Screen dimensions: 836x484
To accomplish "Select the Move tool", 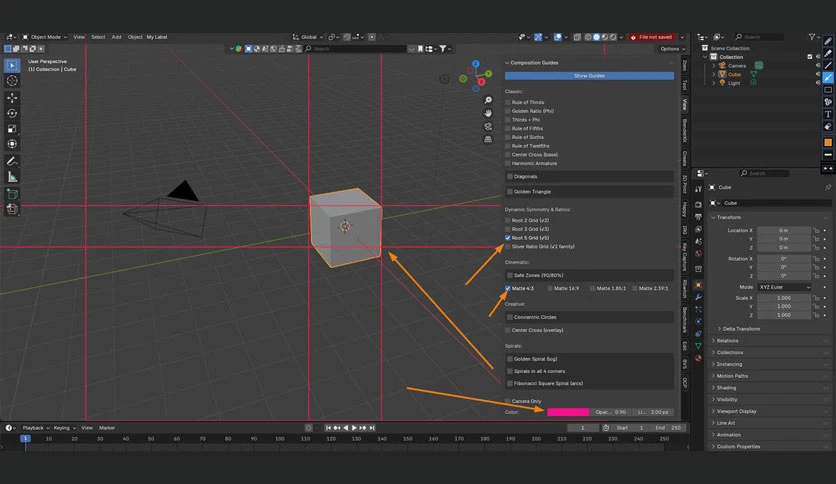I will (12, 98).
